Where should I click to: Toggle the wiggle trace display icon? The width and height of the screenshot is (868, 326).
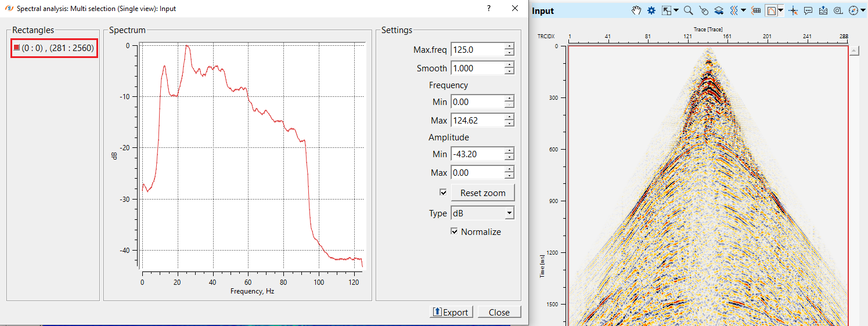coord(734,10)
